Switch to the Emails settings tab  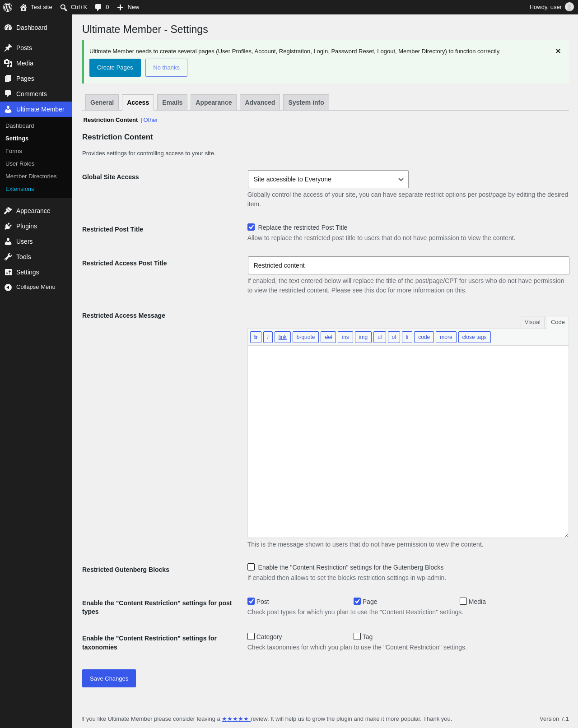172,102
